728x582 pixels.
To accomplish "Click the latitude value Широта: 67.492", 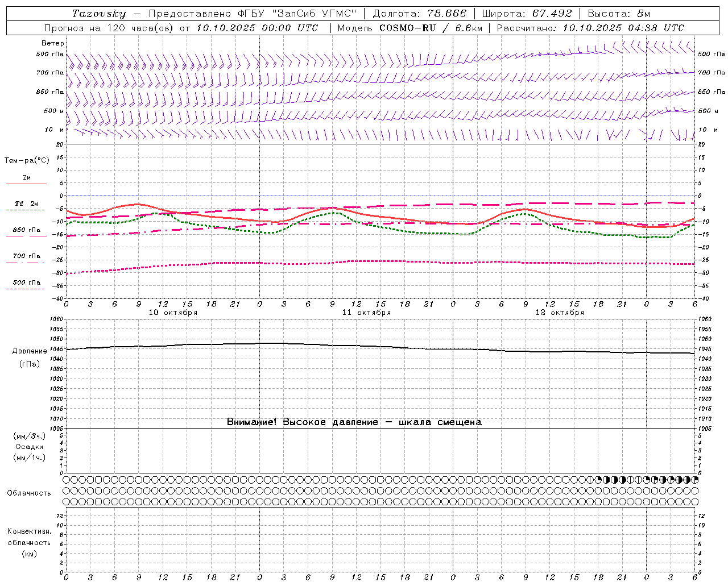I will (x=527, y=14).
